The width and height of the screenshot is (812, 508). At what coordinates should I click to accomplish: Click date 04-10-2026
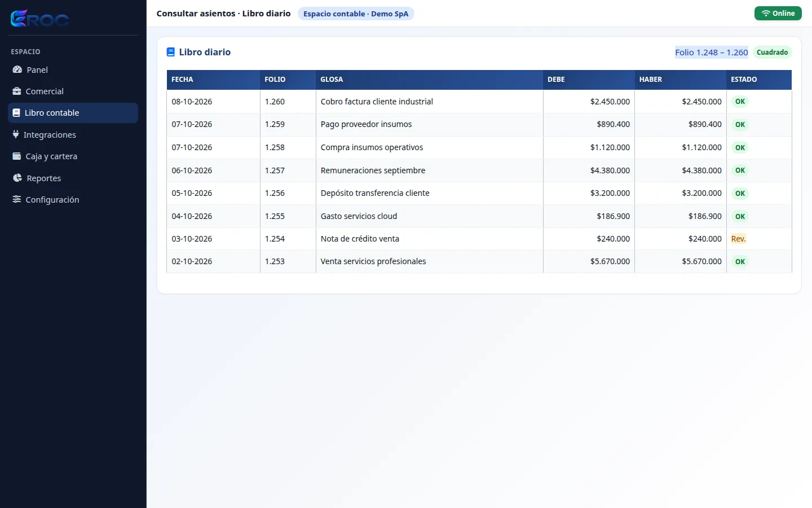tap(192, 216)
